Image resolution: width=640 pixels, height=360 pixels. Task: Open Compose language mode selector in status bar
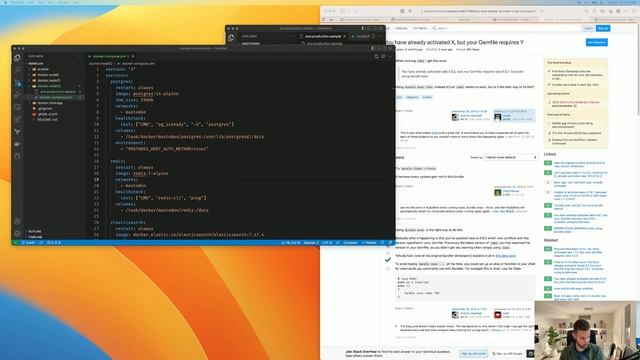[350, 242]
